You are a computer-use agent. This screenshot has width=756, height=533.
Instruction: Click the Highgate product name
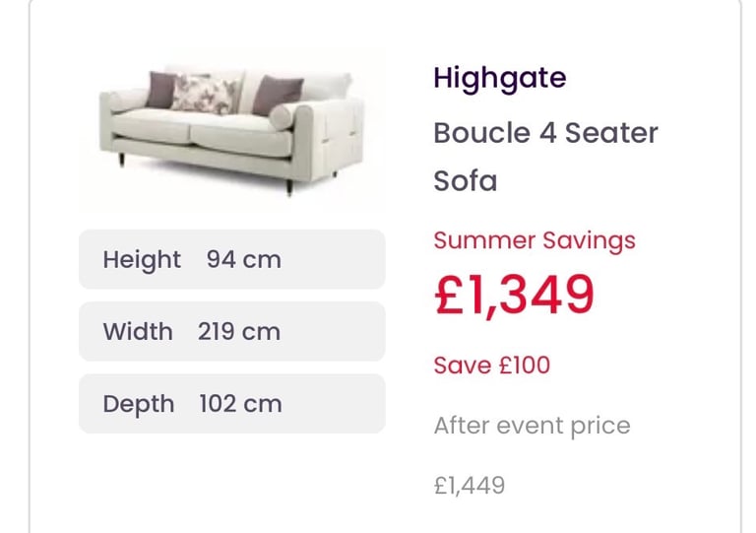pos(499,78)
